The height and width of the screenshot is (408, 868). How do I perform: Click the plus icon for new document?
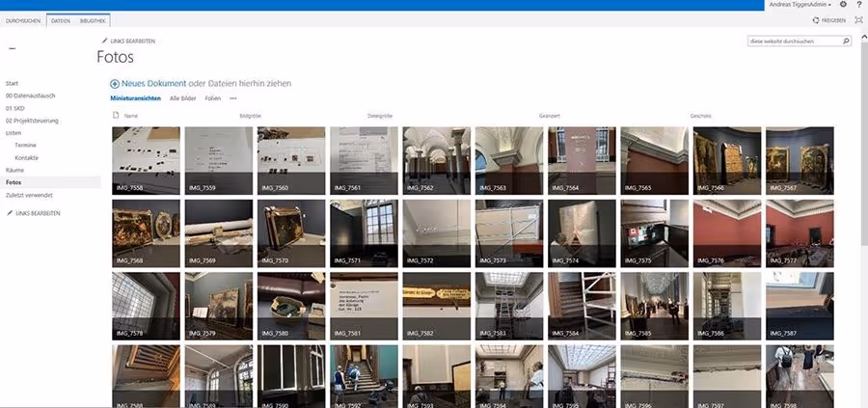click(x=115, y=84)
